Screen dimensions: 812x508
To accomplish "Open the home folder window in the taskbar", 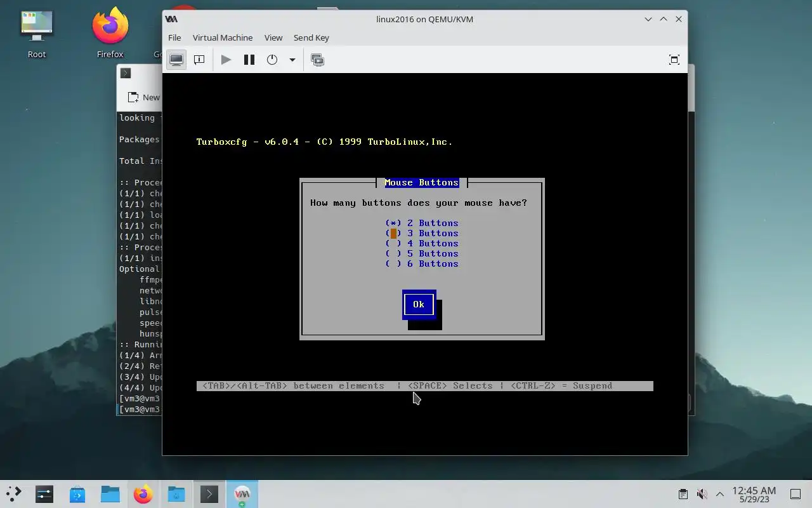I will [176, 493].
